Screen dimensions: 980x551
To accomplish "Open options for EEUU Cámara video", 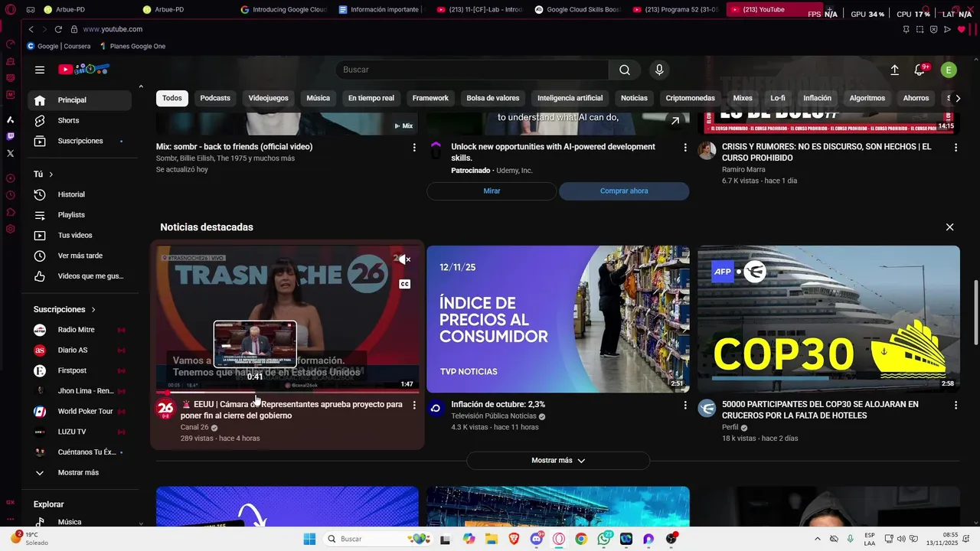I will pos(414,405).
